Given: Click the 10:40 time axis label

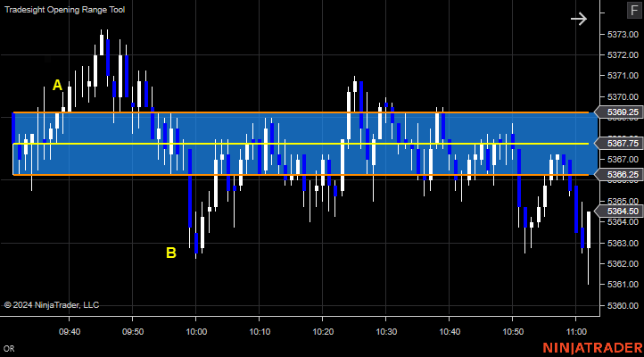Looking at the screenshot, I should coord(450,331).
